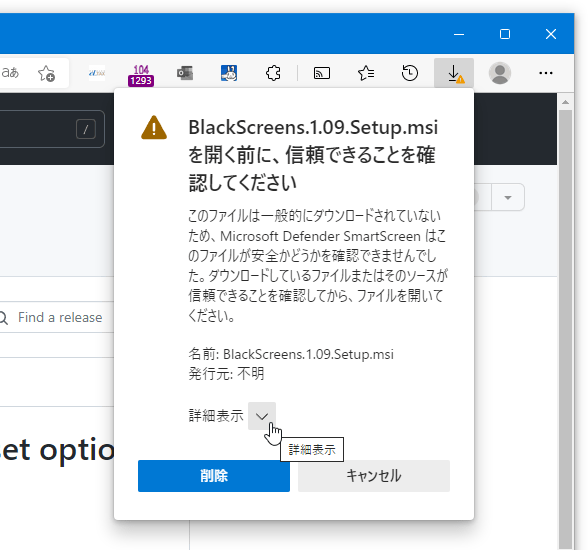Click the blue rabbit extension icon

pos(229,73)
